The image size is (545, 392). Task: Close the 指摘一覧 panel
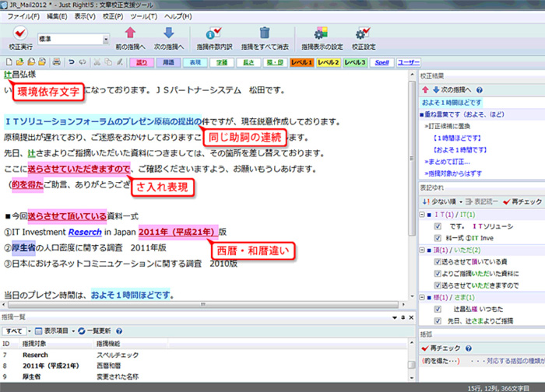[411, 317]
